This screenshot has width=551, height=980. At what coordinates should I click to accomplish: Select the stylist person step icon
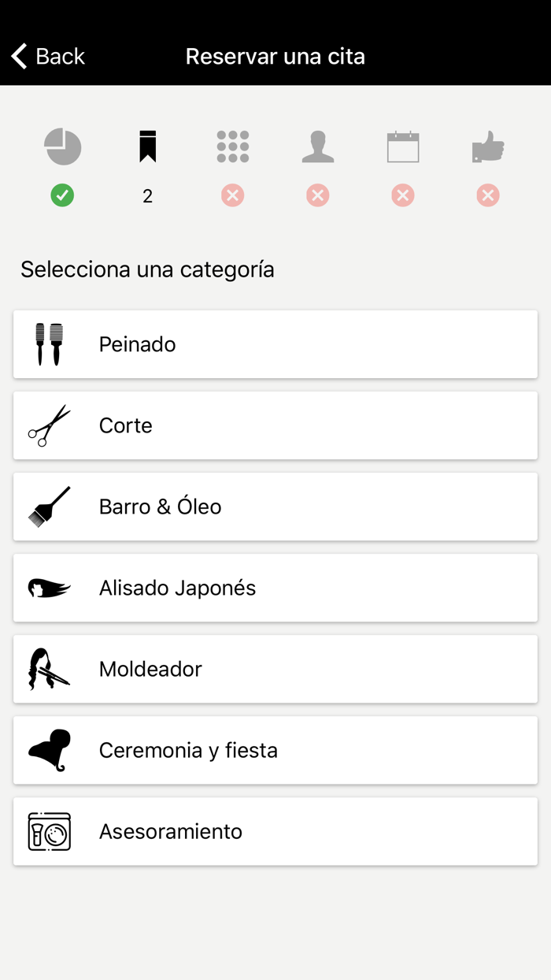point(317,147)
